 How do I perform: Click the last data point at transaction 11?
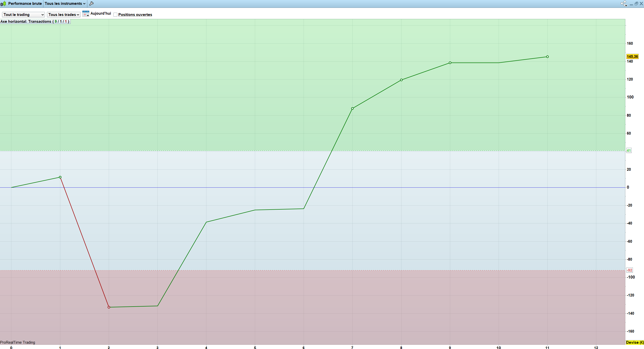(547, 57)
